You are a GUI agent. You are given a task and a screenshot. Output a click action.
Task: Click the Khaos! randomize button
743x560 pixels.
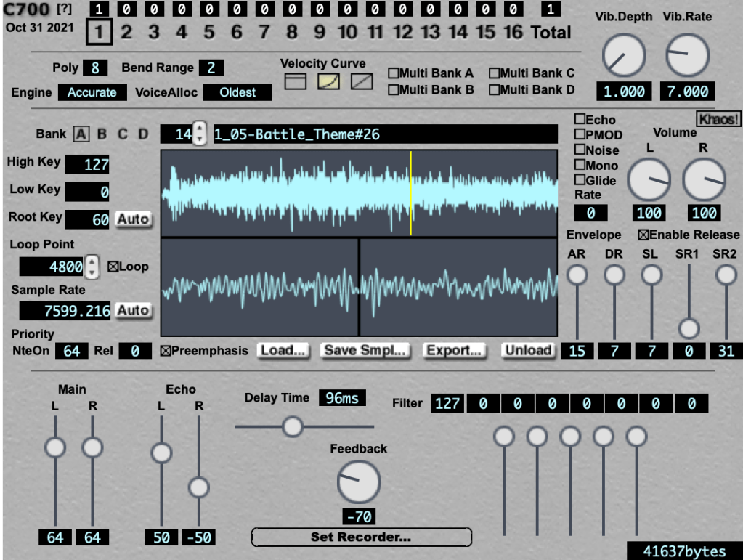point(718,118)
